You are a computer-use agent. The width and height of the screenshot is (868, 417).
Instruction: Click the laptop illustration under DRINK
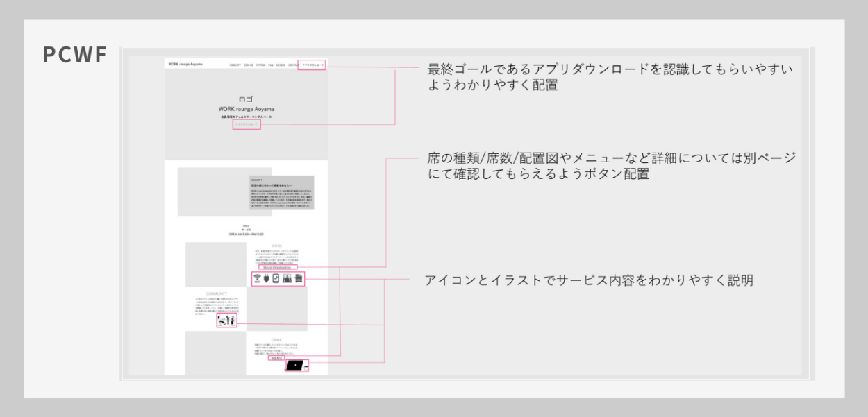(x=294, y=365)
